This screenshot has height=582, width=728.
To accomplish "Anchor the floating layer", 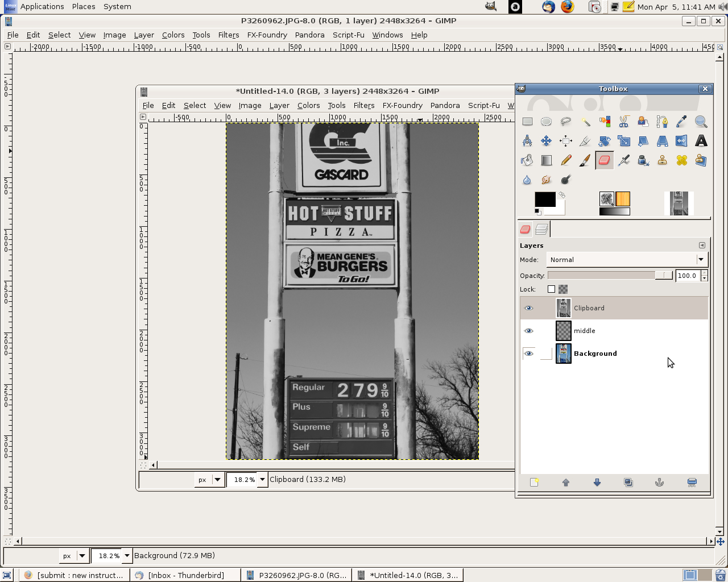I will [660, 483].
